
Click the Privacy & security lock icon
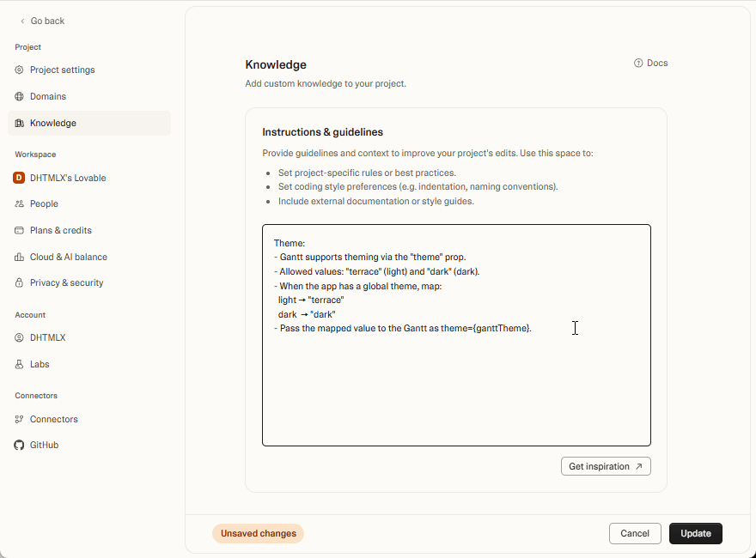[18, 282]
